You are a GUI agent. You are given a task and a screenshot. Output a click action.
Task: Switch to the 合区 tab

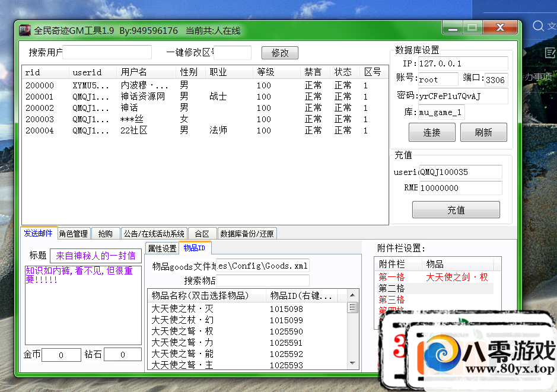tap(202, 234)
